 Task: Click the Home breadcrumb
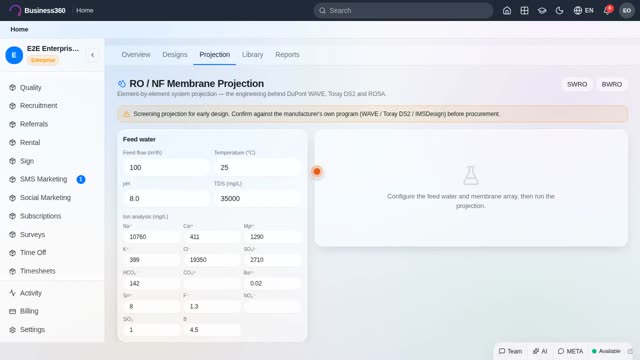coord(19,29)
